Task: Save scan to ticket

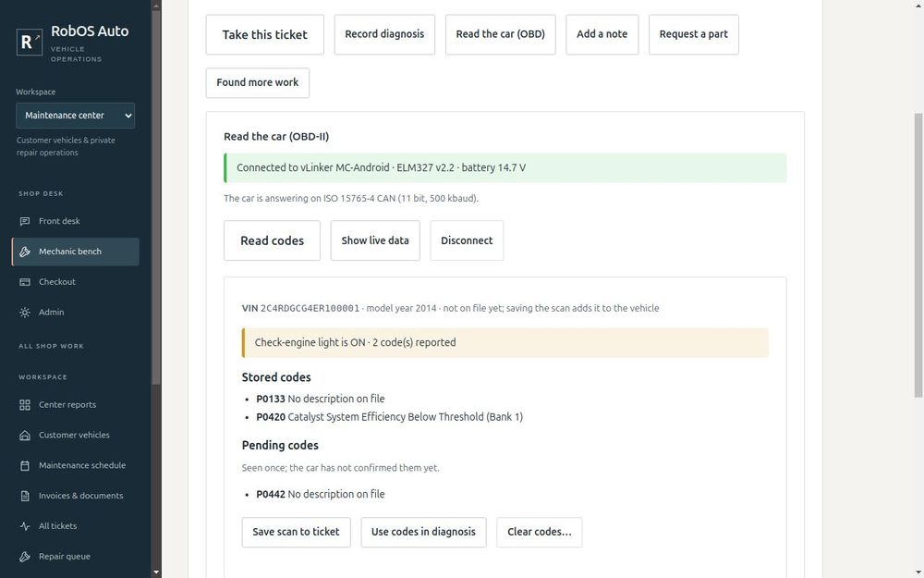Action: point(296,532)
